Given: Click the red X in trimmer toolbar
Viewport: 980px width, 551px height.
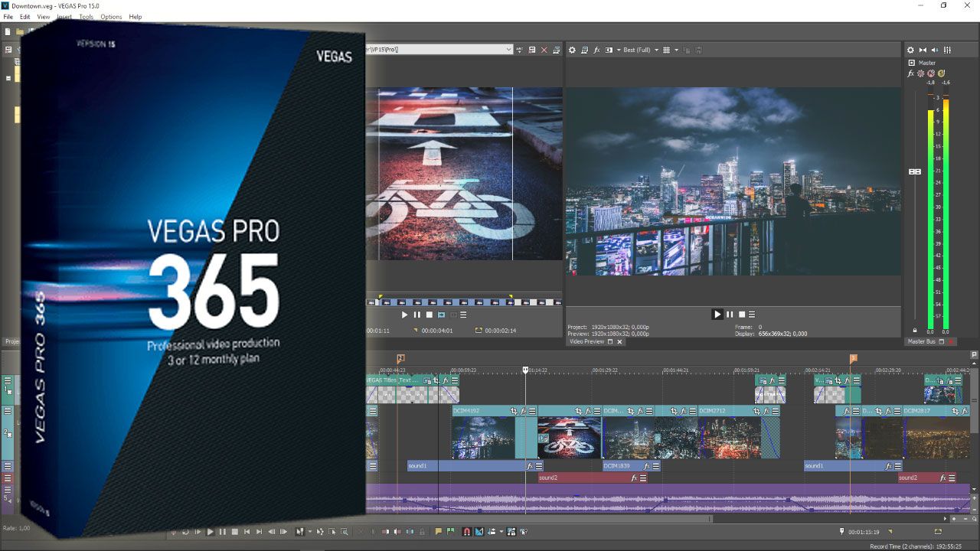Looking at the screenshot, I should click(x=544, y=50).
